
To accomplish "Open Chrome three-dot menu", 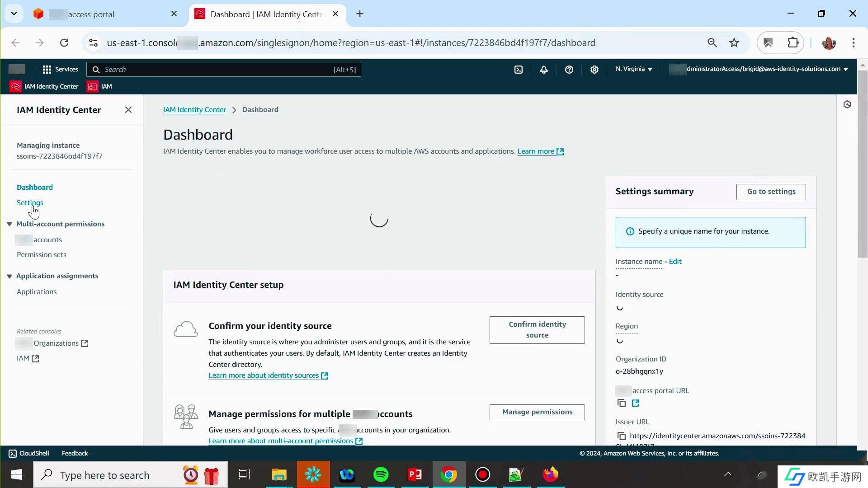I will point(854,42).
